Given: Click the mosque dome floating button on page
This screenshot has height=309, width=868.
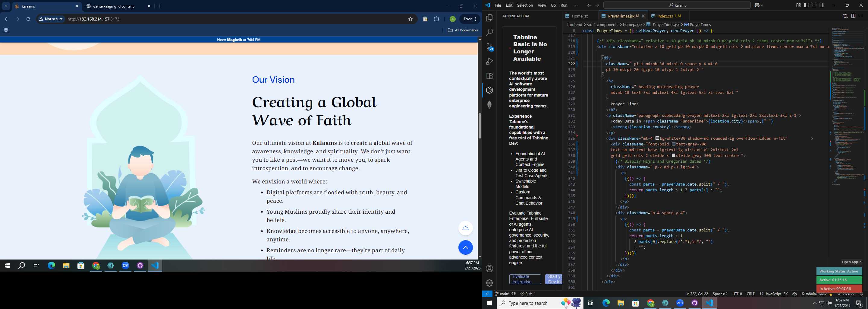Looking at the screenshot, I should pyautogui.click(x=465, y=228).
